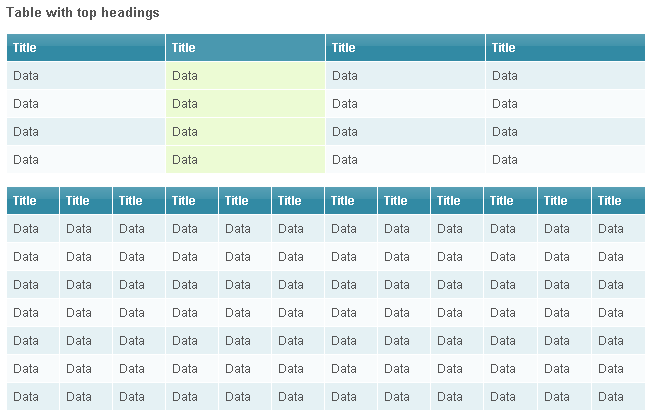
Task: Select third Title header in bottom table
Action: pyautogui.click(x=131, y=200)
